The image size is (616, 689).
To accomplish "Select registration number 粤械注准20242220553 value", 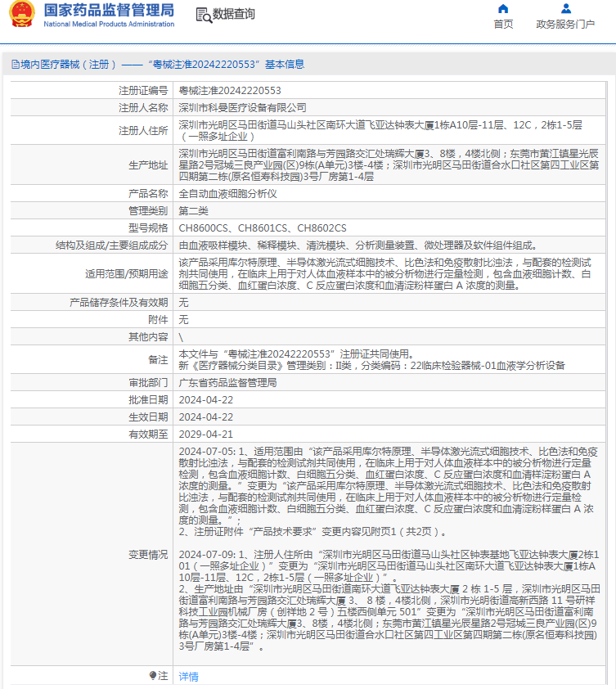I will pyautogui.click(x=230, y=91).
